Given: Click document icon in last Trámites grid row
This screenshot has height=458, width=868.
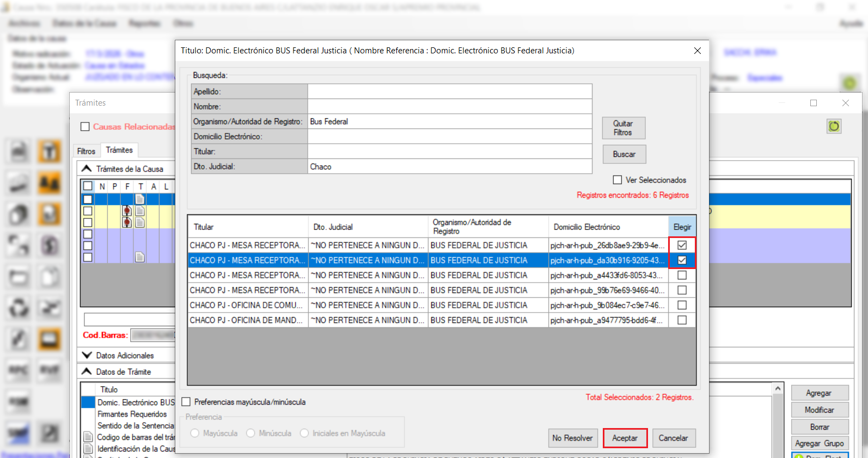Looking at the screenshot, I should coord(140,257).
